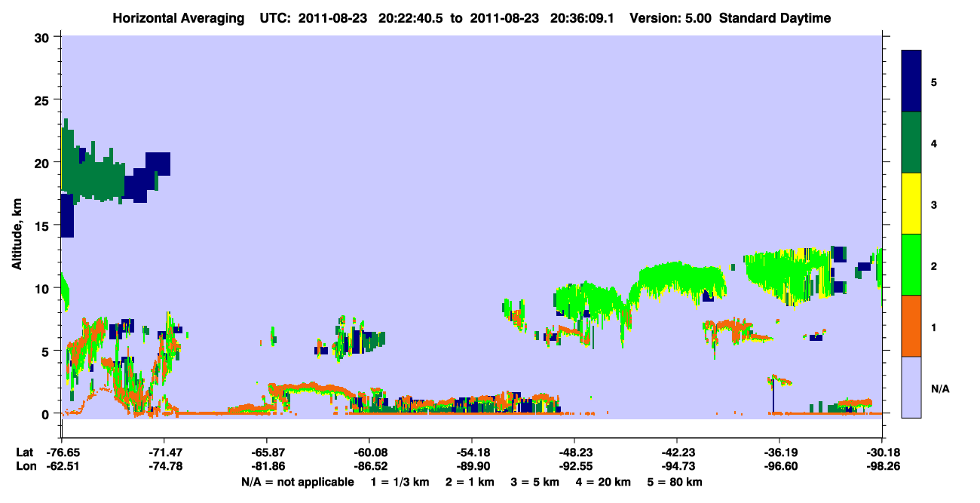Click longitude value -89.90
The image size is (980, 503).
pyautogui.click(x=472, y=466)
